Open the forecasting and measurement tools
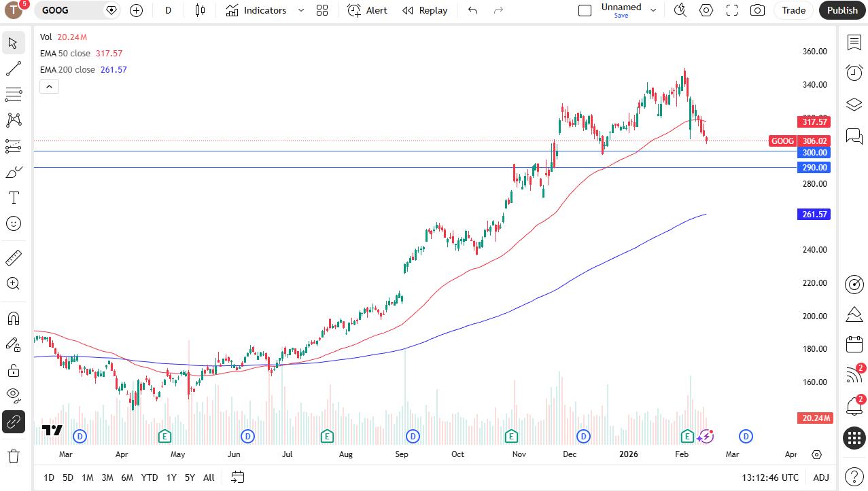868x491 pixels. point(13,146)
